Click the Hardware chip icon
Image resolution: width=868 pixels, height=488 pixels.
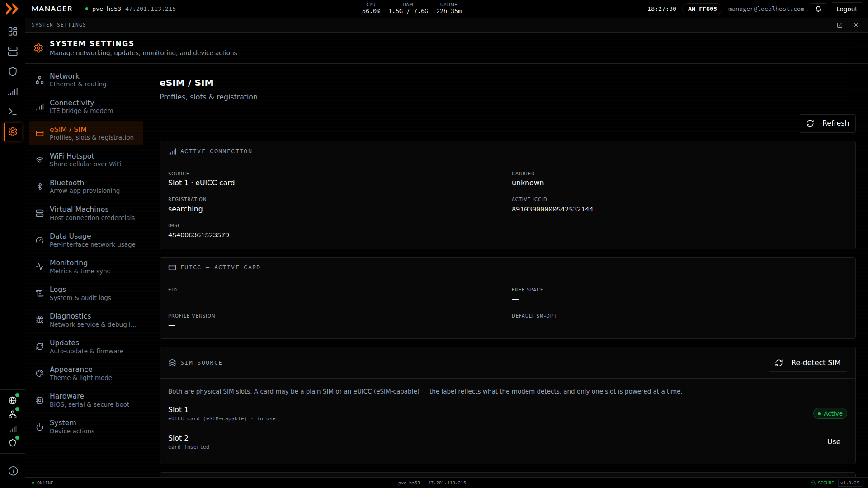40,400
